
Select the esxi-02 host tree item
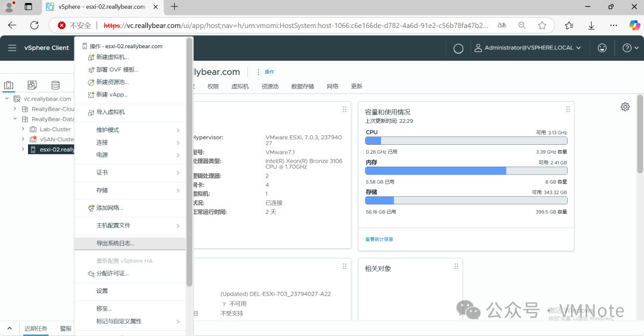click(51, 150)
